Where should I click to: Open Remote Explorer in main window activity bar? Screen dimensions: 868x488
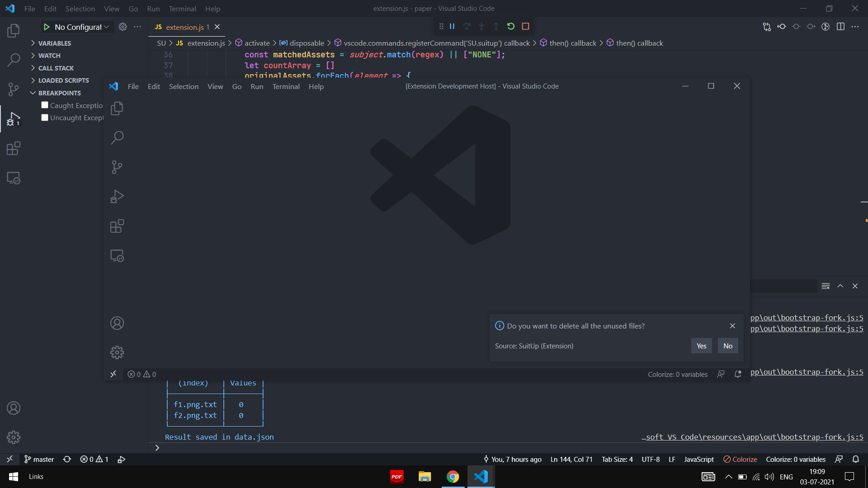tap(14, 178)
